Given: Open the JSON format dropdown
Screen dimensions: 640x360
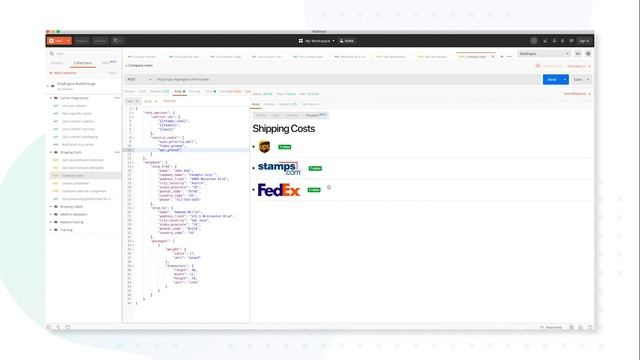Looking at the screenshot, I should pos(151,101).
